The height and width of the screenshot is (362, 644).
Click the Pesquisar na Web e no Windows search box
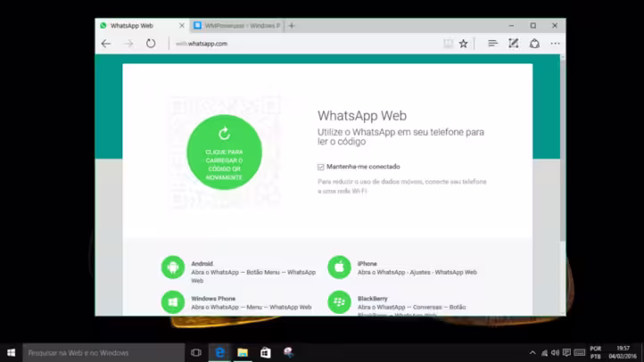[103, 352]
